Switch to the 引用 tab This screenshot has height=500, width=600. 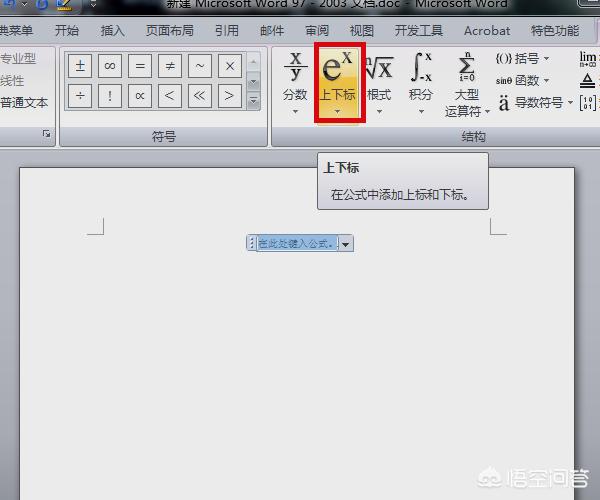coord(227,30)
